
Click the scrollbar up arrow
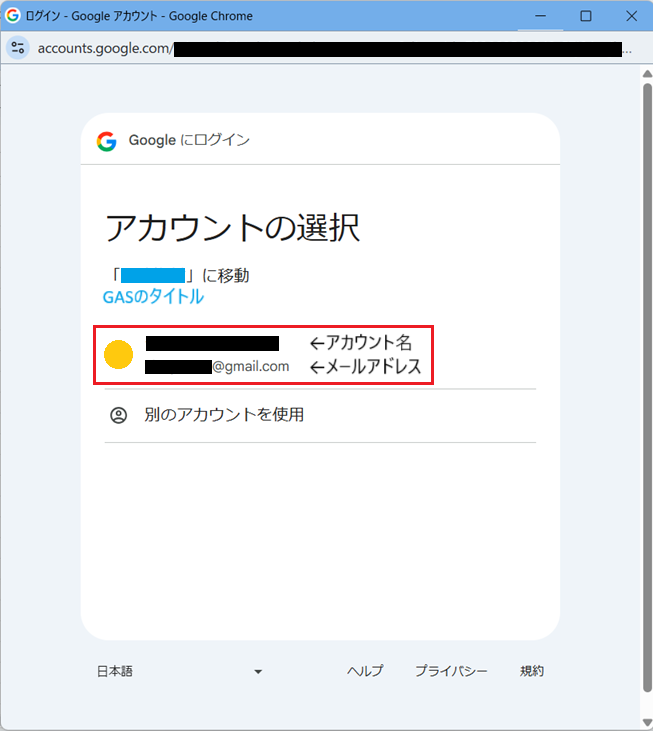pyautogui.click(x=647, y=74)
